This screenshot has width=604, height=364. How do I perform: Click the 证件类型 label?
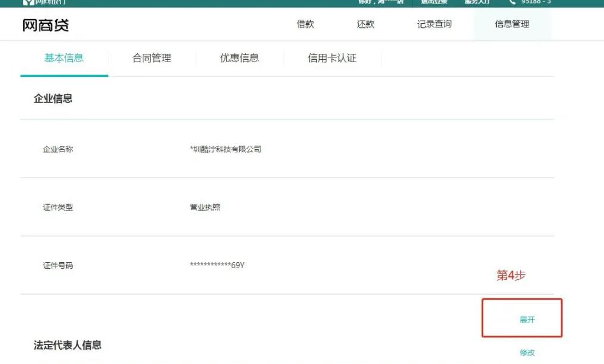pyautogui.click(x=58, y=207)
